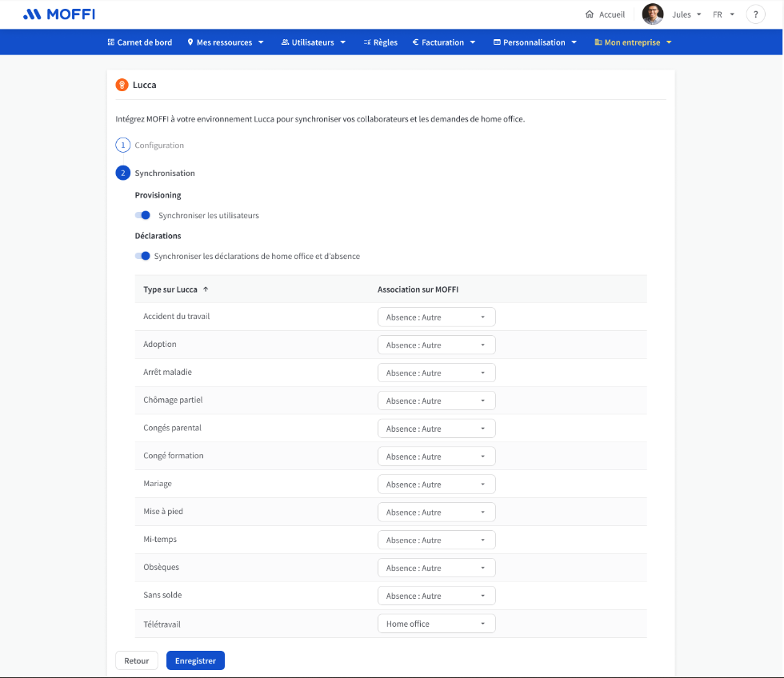The image size is (784, 678).
Task: Click the Type sur Lucca column header
Action: click(170, 289)
